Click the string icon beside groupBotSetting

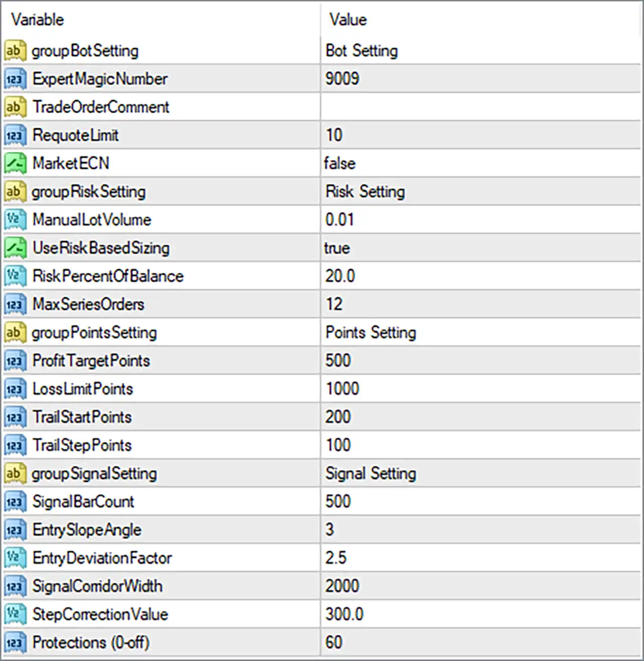click(x=15, y=51)
